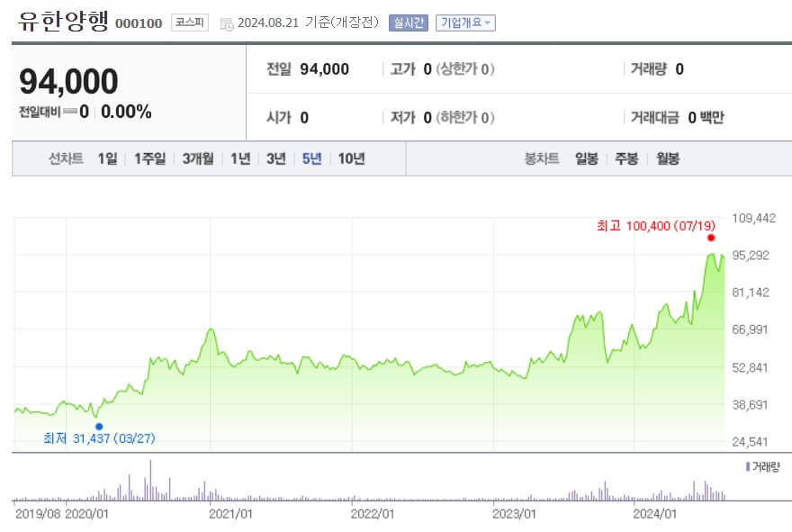Switch to the 3개월 chart period
This screenshot has width=792, height=532.
pyautogui.click(x=197, y=158)
